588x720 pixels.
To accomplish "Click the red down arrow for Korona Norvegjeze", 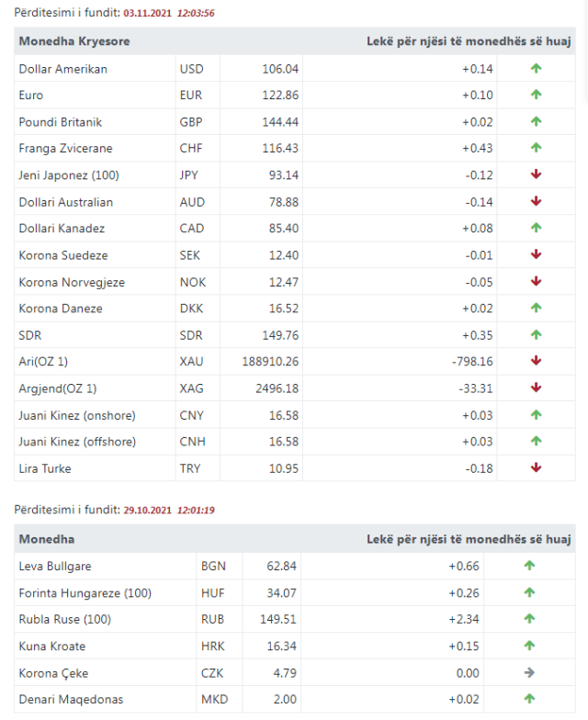I will pyautogui.click(x=537, y=281).
